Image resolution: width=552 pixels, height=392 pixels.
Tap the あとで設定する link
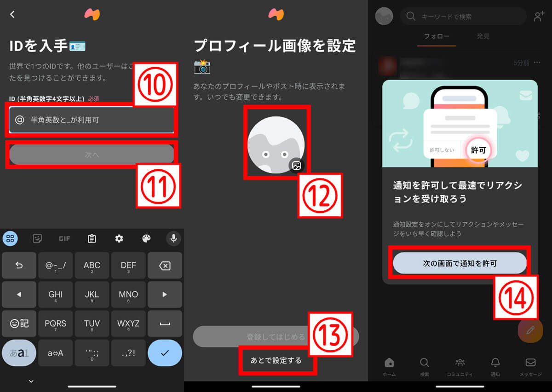[x=276, y=361]
